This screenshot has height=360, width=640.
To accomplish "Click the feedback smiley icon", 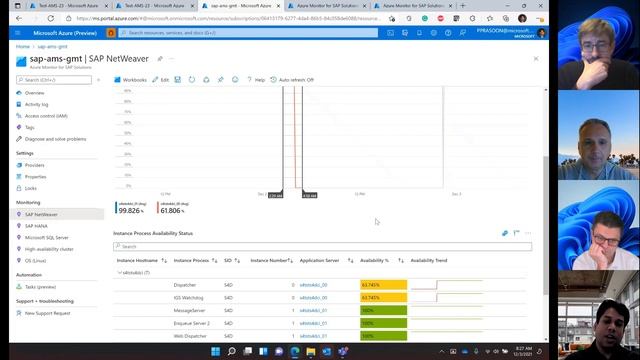I will [235, 80].
